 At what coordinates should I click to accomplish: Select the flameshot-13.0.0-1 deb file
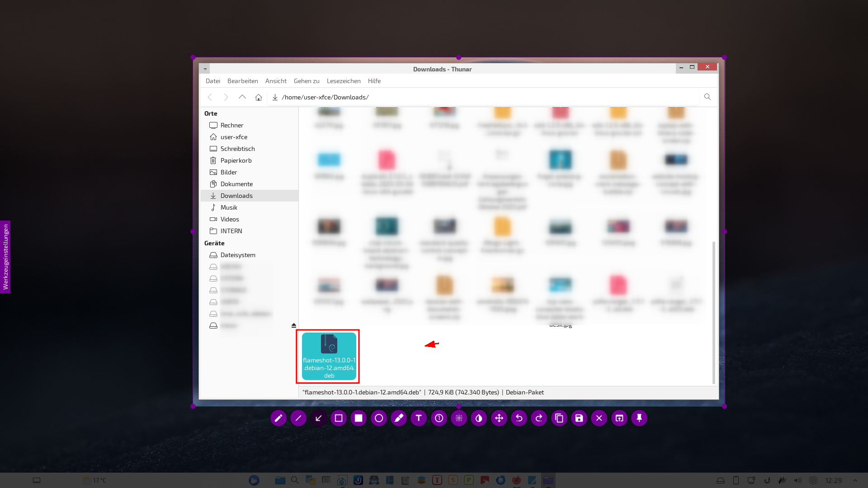point(329,357)
